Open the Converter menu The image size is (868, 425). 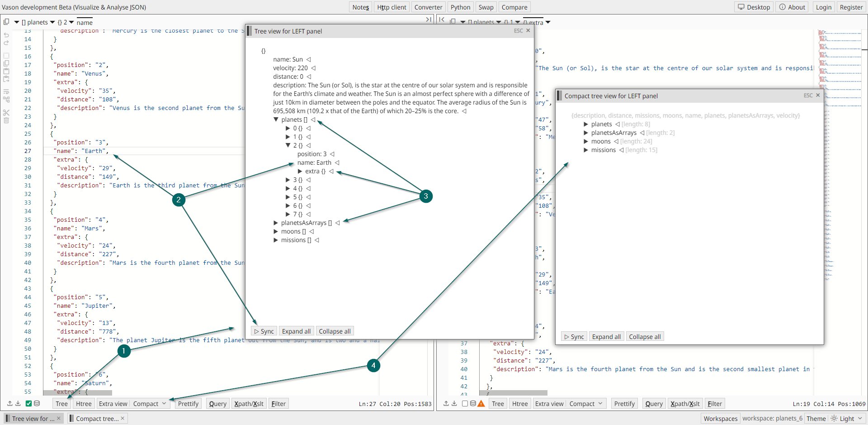click(428, 7)
